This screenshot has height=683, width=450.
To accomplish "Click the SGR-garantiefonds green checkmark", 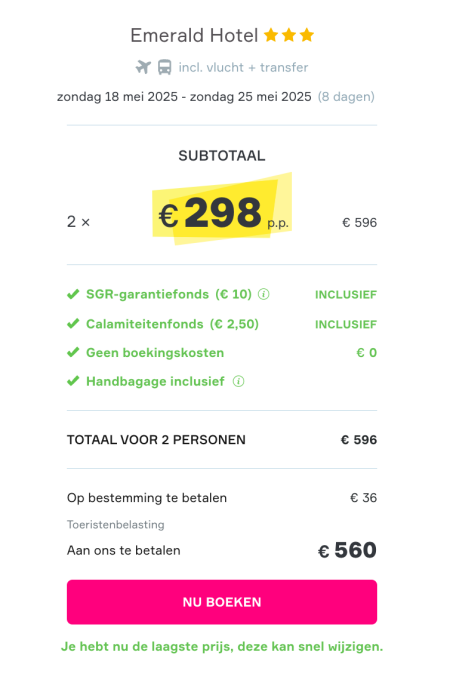I will tap(73, 294).
